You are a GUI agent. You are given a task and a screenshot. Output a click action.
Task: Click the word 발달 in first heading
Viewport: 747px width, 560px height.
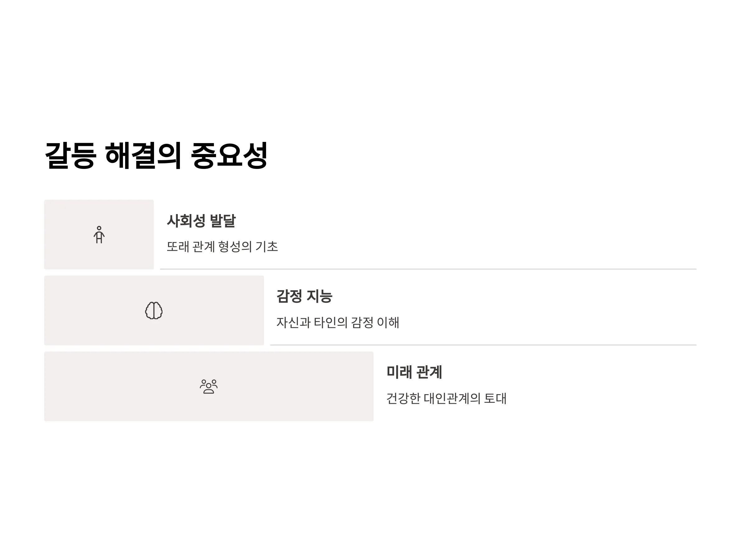[223, 221]
